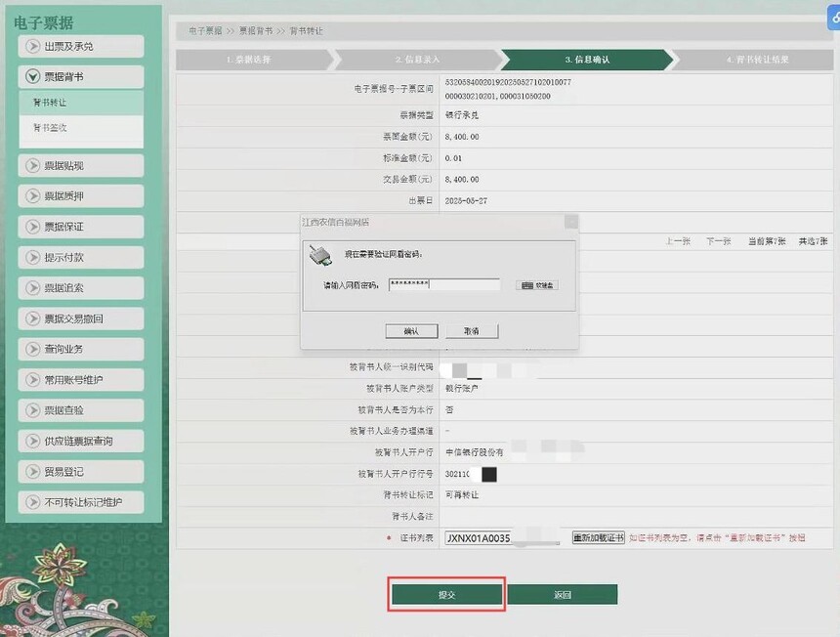Click 背书转让 in the breadcrumb

(307, 30)
